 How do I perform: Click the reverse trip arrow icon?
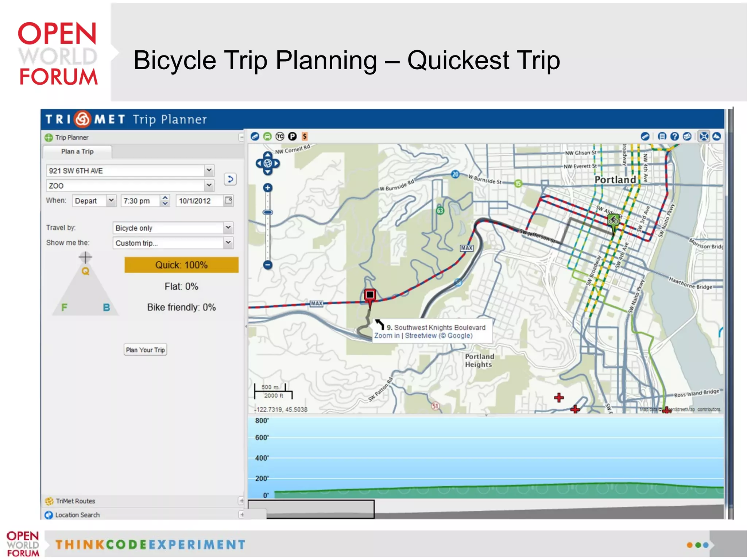(230, 179)
